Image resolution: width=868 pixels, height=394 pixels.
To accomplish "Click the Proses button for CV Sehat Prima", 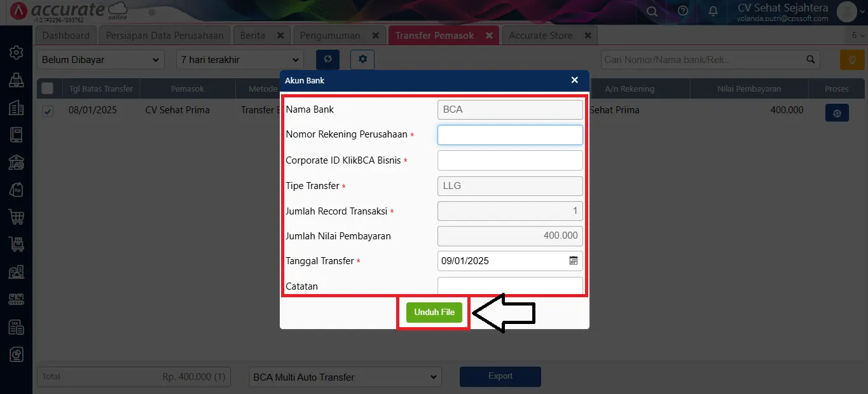I will tap(837, 113).
